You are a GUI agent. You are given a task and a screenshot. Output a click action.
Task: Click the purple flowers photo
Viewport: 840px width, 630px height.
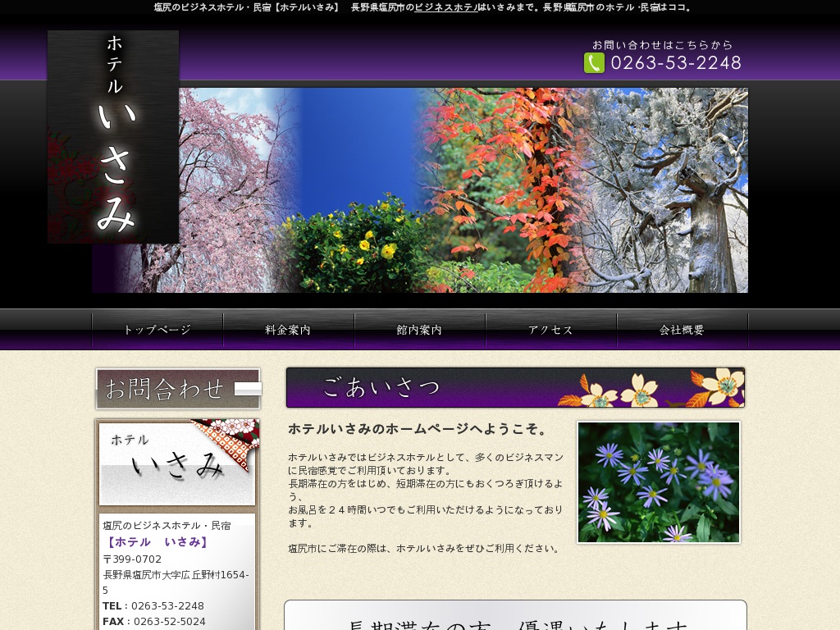tap(659, 482)
